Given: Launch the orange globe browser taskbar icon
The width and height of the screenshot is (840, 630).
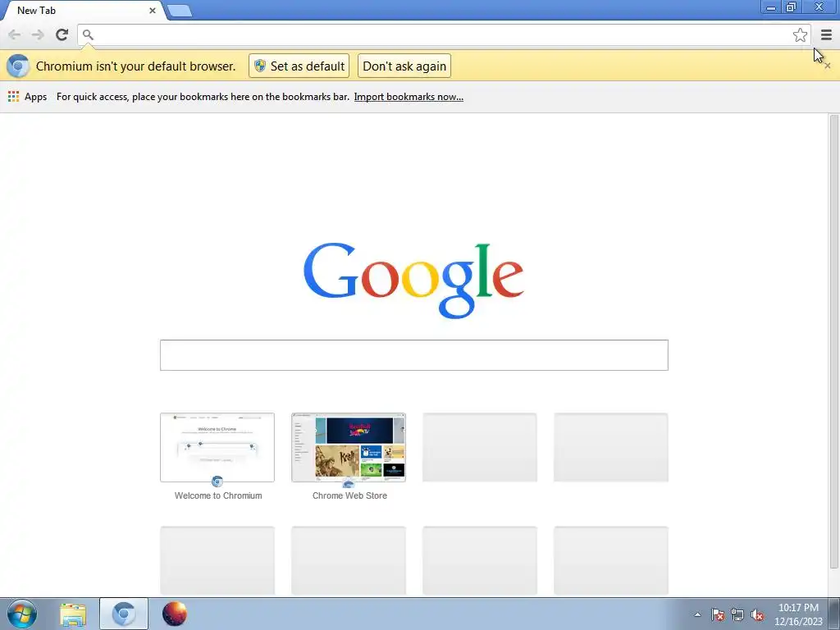Looking at the screenshot, I should tap(175, 614).
